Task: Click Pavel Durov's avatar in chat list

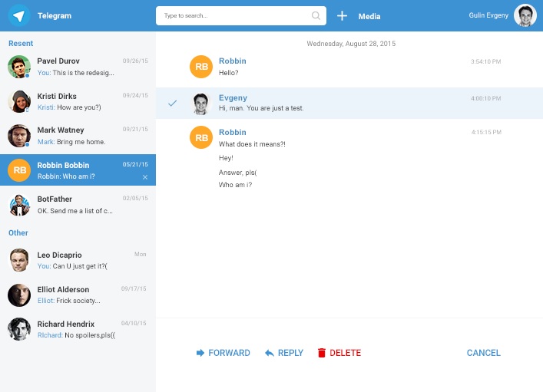Action: click(19, 67)
